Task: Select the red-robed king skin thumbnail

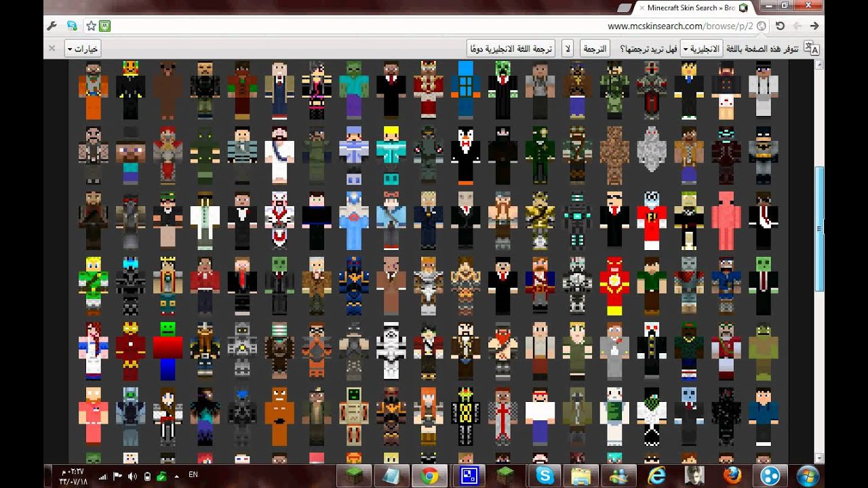Action: pyautogui.click(x=429, y=89)
